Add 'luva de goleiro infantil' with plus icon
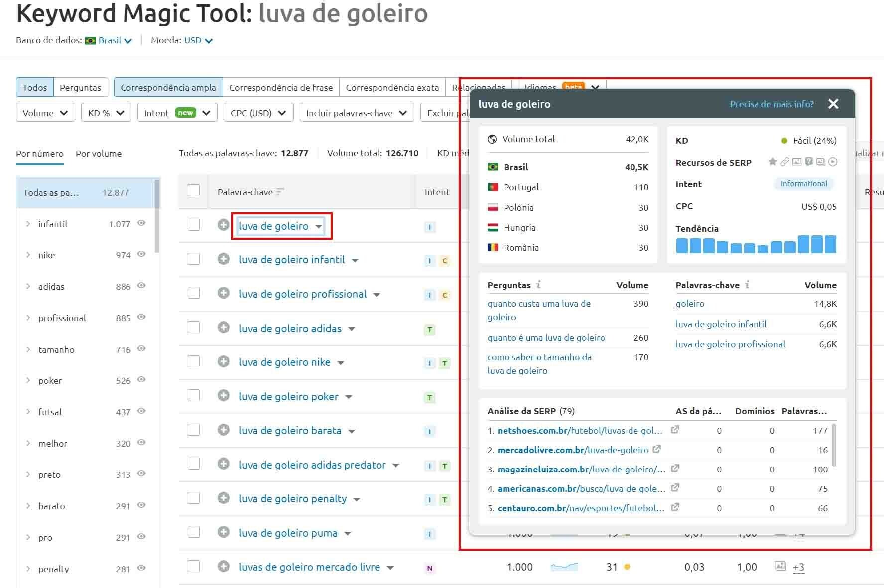Image resolution: width=884 pixels, height=588 pixels. point(223,259)
